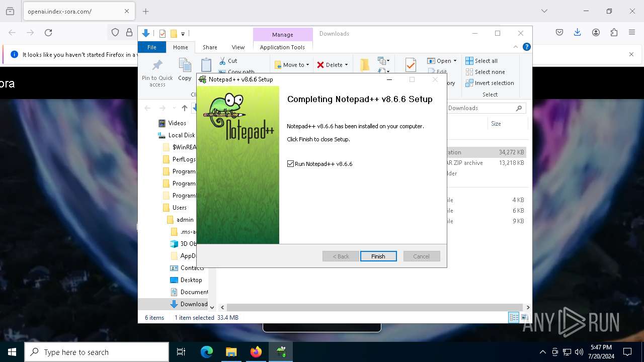Click Select all in ribbon
The height and width of the screenshot is (362, 644).
pyautogui.click(x=481, y=61)
